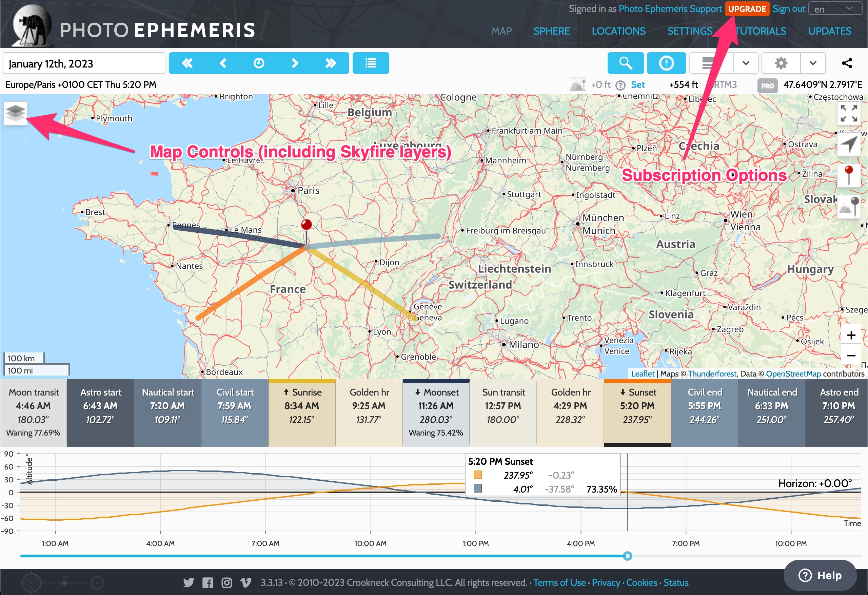This screenshot has width=868, height=595.
Task: Open the events list button
Action: pyautogui.click(x=371, y=63)
